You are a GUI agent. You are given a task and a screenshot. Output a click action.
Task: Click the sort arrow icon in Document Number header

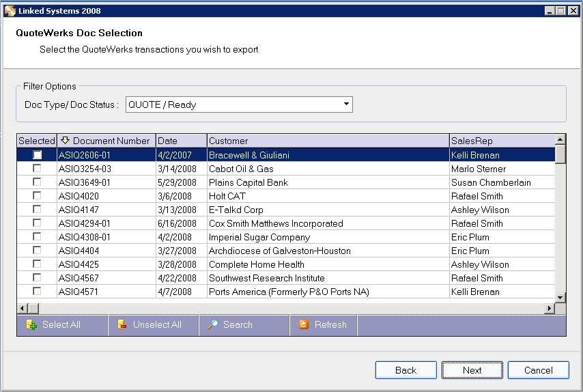[x=65, y=140]
